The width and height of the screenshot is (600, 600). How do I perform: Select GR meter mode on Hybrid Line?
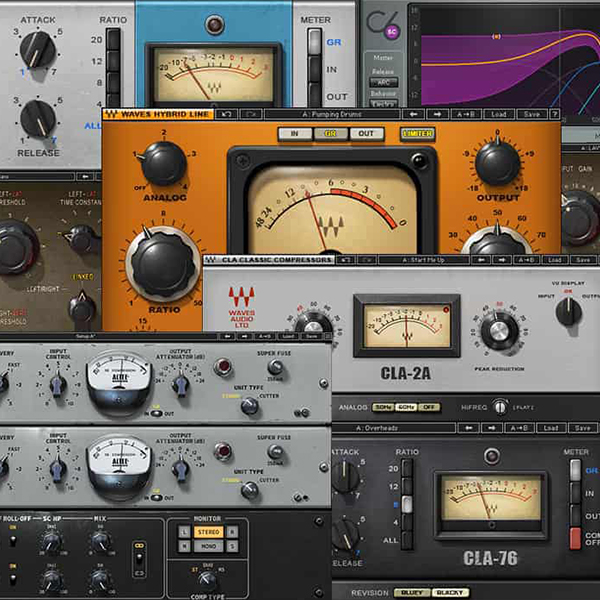coord(330,134)
